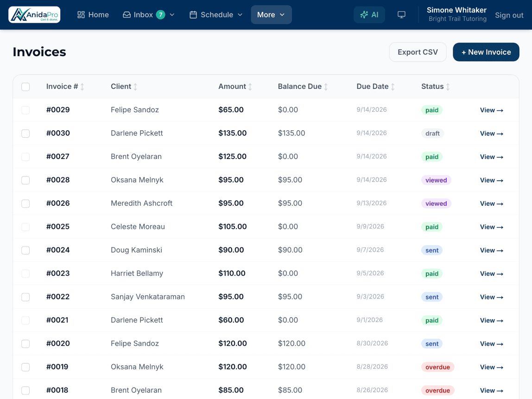Sort by Client column arrows

click(x=135, y=87)
